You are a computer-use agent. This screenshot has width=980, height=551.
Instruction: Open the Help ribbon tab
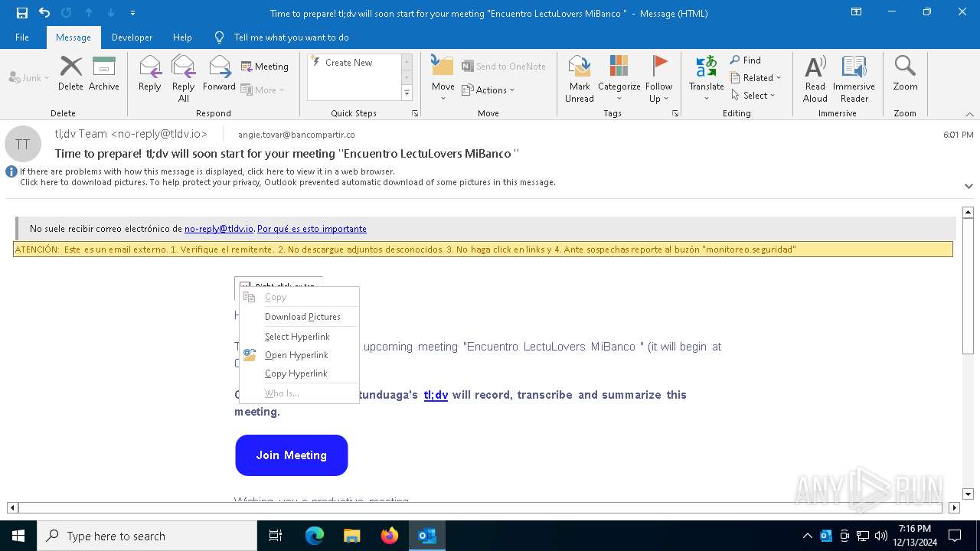[182, 37]
